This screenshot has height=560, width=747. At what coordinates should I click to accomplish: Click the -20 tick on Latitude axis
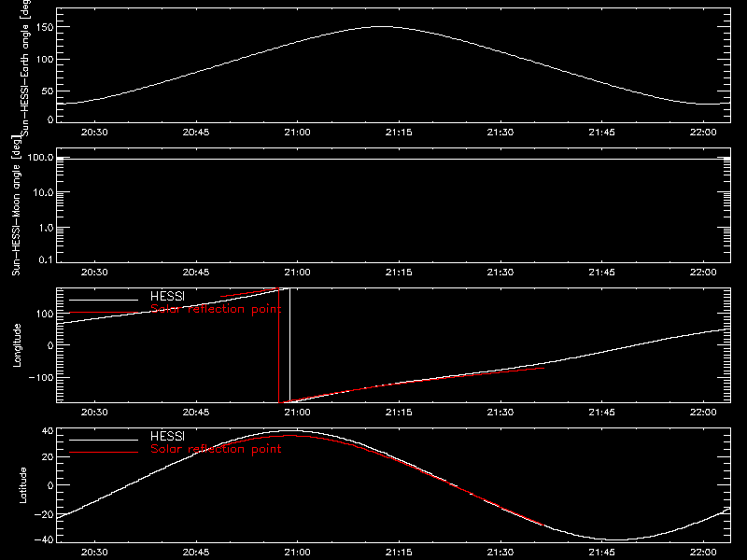point(44,514)
